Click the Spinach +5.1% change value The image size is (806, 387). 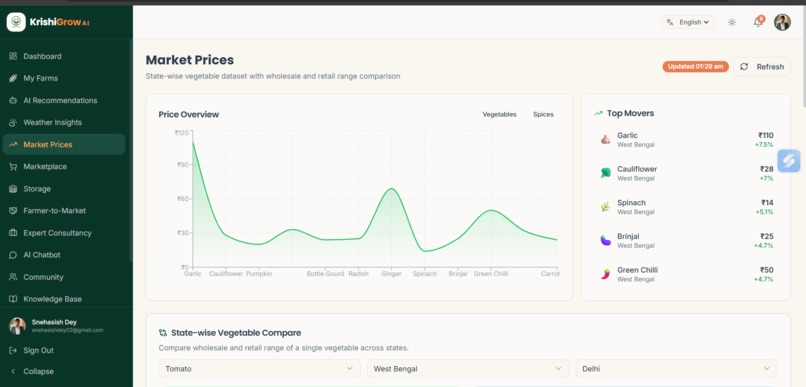[x=764, y=212]
